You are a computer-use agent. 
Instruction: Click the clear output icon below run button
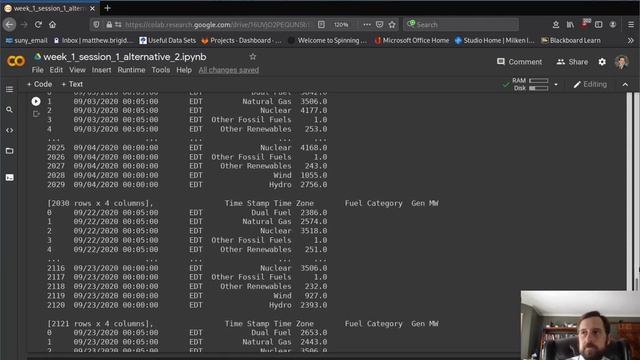pyautogui.click(x=36, y=114)
